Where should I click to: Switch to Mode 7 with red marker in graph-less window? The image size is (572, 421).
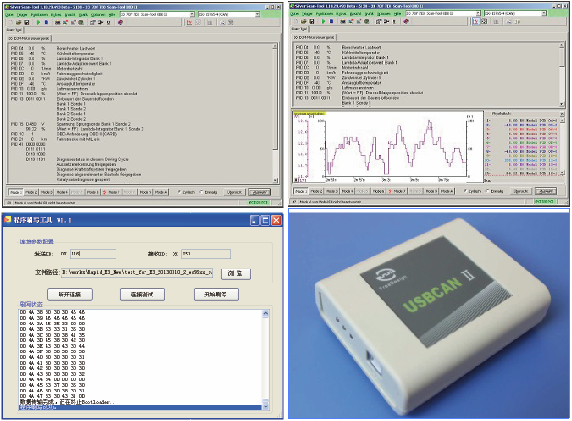point(112,192)
